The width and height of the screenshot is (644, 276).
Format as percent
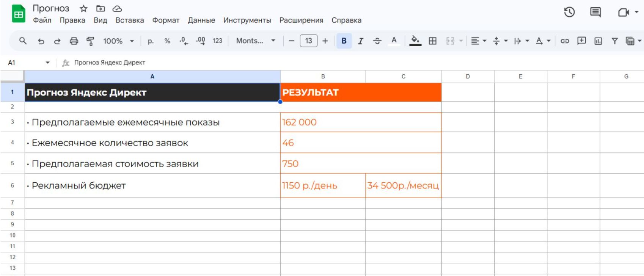(167, 41)
